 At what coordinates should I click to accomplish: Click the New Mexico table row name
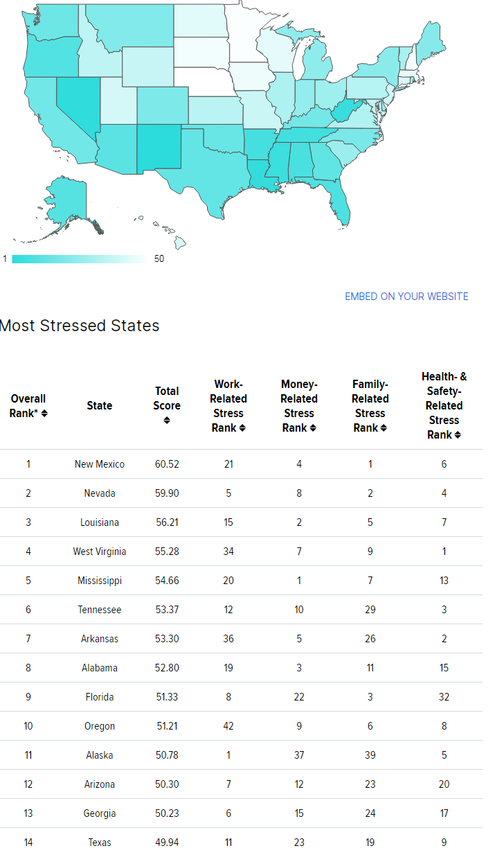[100, 464]
